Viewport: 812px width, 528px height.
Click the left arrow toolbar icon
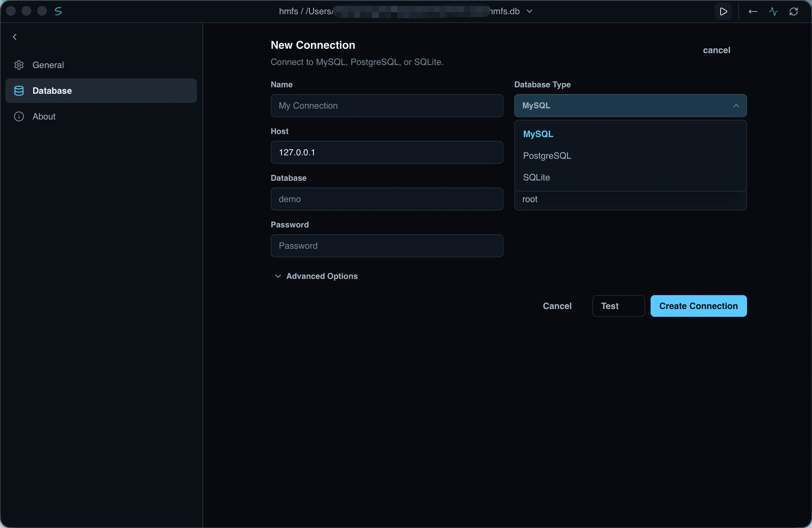pyautogui.click(x=753, y=12)
